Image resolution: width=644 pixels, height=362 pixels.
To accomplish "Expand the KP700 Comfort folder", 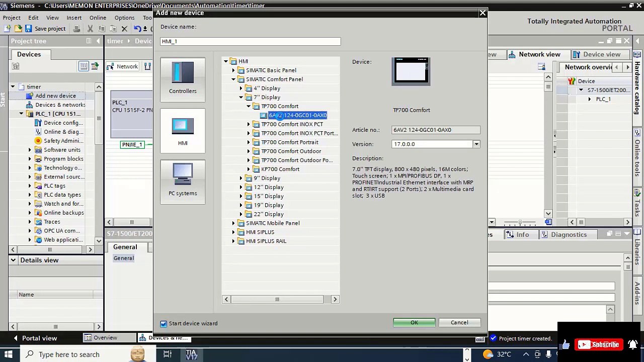I will [x=249, y=169].
